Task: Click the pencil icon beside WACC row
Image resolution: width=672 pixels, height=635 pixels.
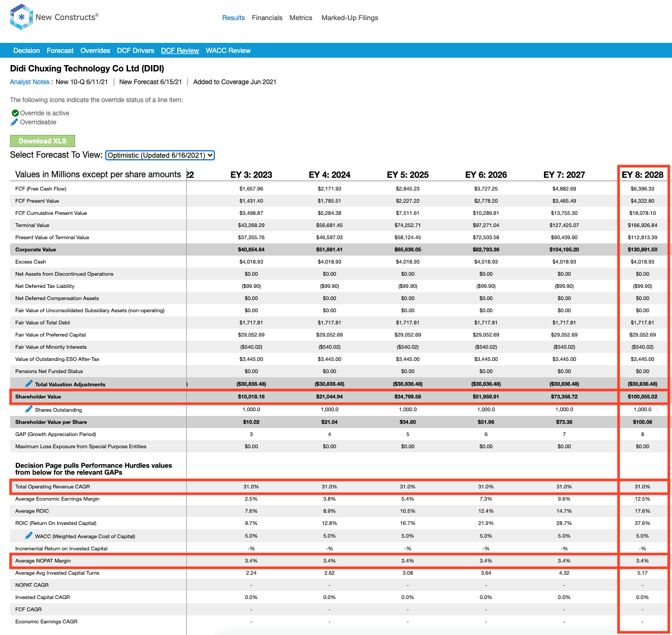Action: [29, 536]
